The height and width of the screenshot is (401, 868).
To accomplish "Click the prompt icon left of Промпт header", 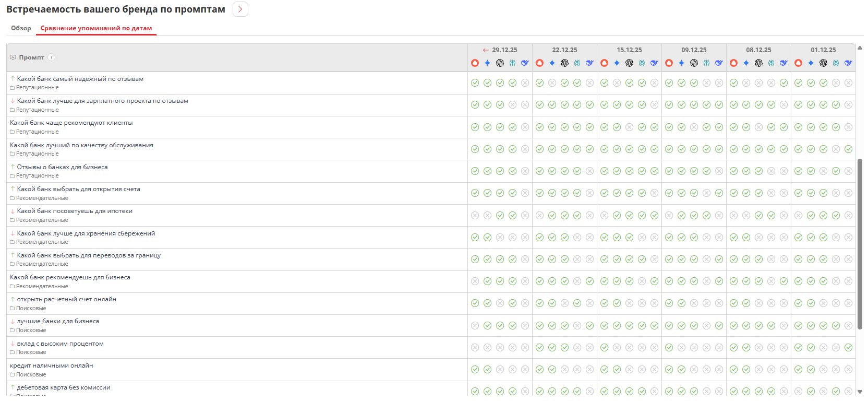I will tap(13, 57).
